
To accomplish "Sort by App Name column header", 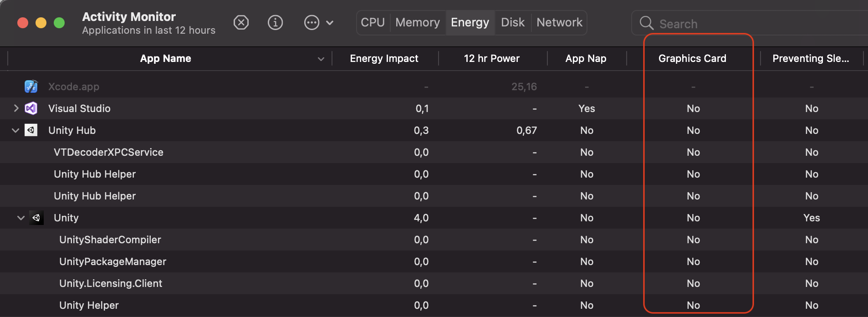I will click(165, 58).
